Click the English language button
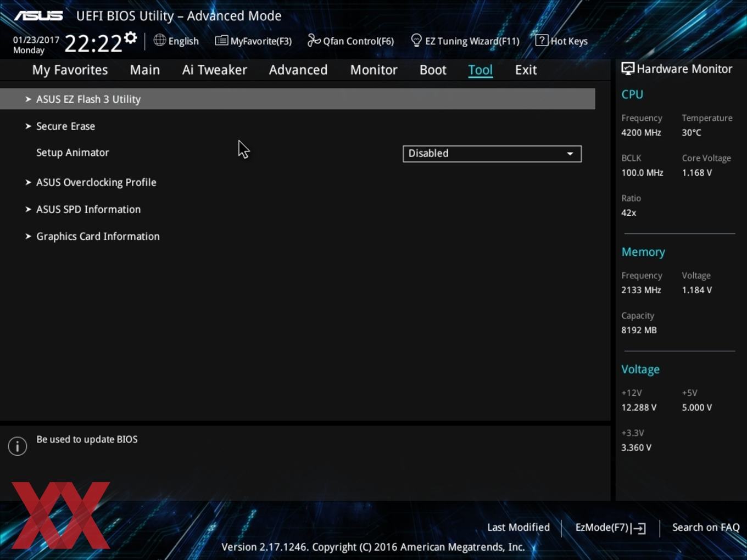Screen dimensions: 747x560 [x=176, y=41]
